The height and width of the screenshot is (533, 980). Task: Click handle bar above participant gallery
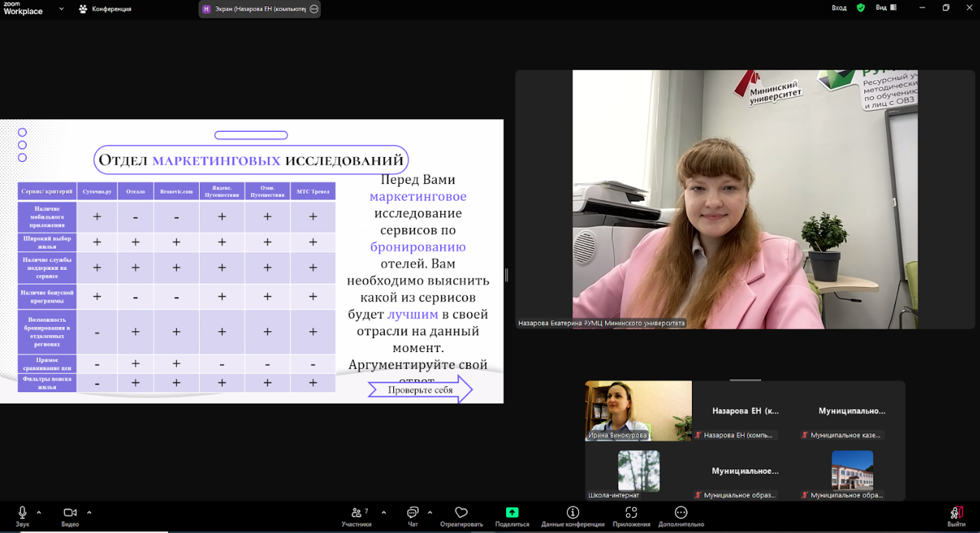(x=745, y=380)
